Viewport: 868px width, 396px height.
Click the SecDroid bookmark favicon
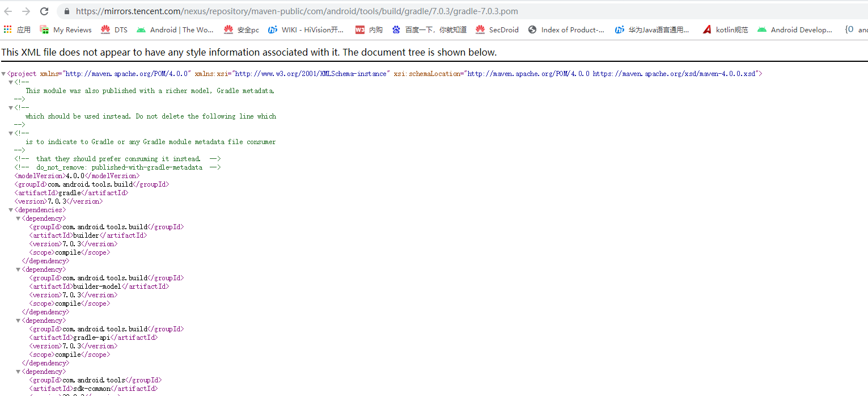pos(480,29)
